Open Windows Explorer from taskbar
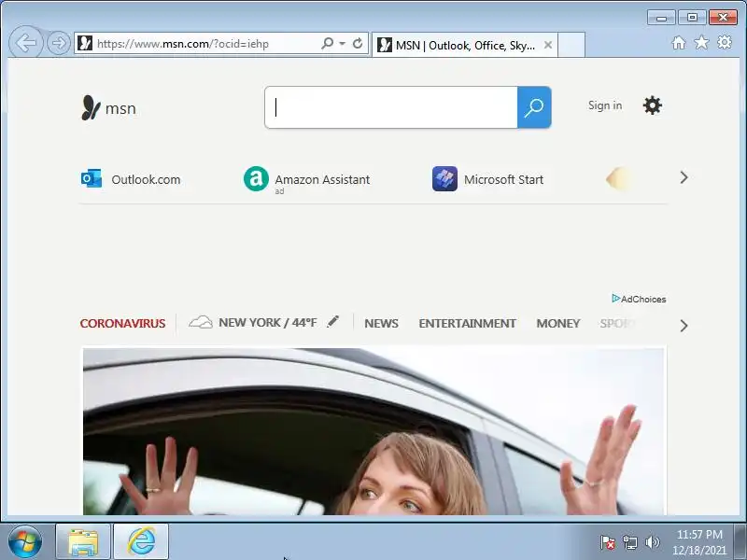 click(83, 542)
